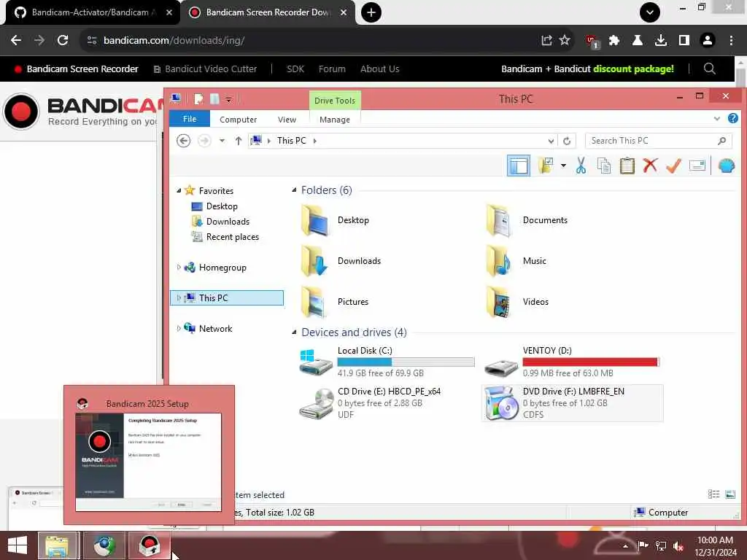Click About Us link
The image size is (747, 560).
[x=379, y=69]
